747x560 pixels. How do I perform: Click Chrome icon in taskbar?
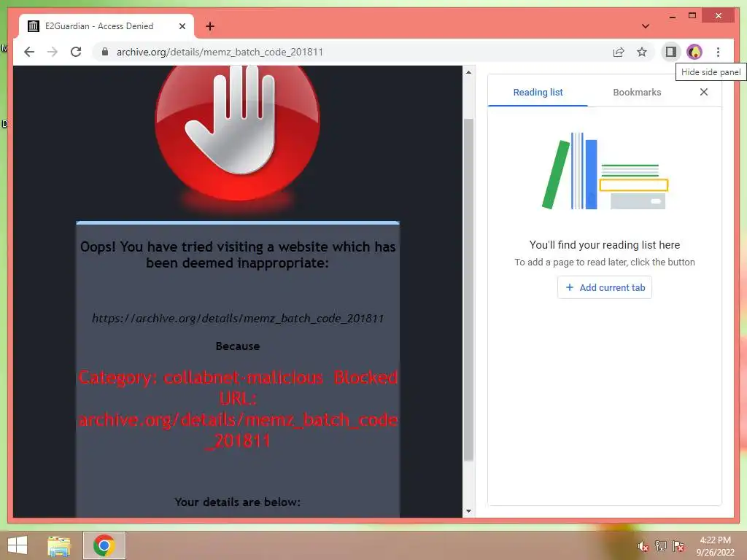pos(104,545)
